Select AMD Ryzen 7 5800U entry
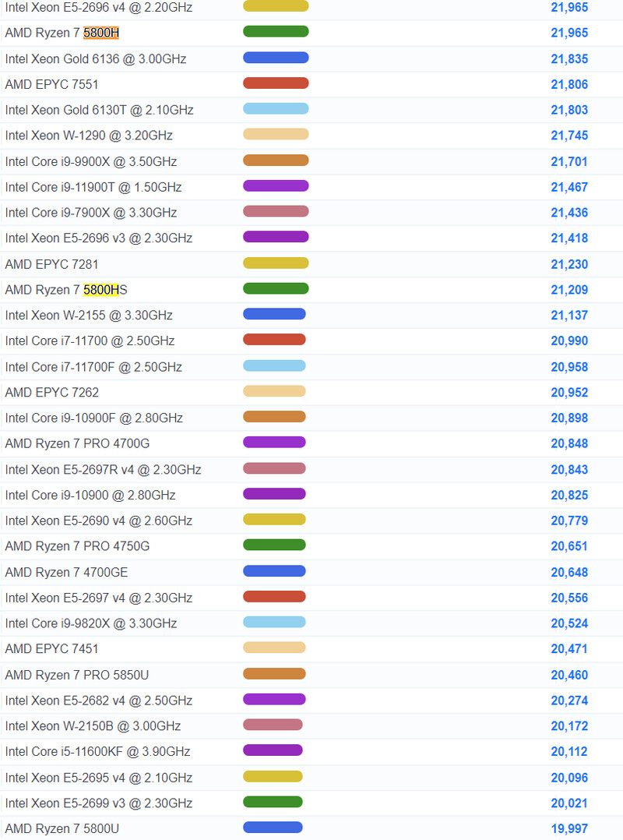623x840 pixels. [x=62, y=829]
